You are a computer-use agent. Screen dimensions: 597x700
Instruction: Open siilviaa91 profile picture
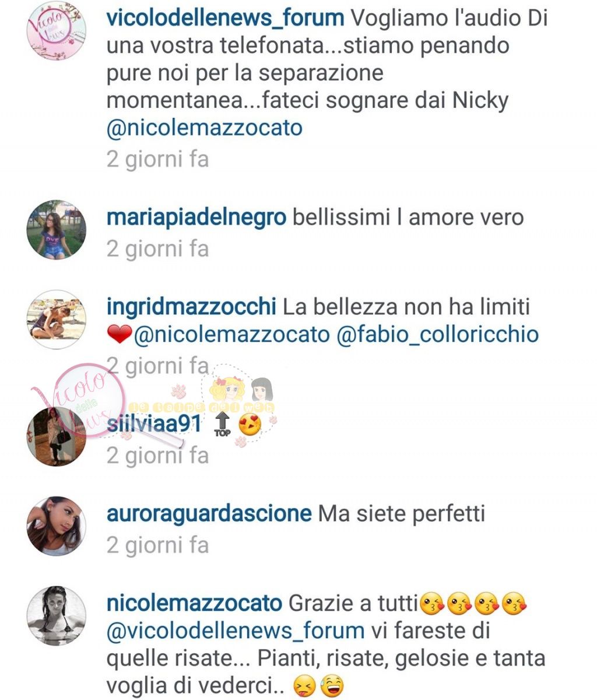click(x=57, y=436)
